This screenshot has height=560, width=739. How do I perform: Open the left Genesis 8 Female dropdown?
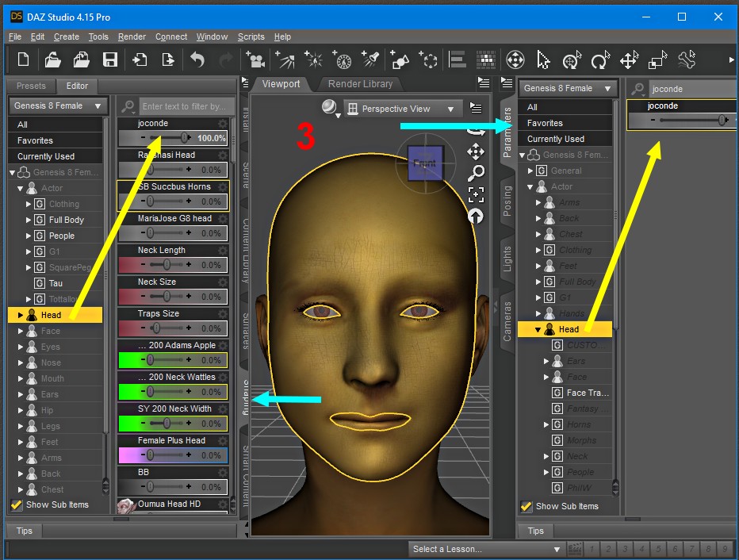pos(58,106)
